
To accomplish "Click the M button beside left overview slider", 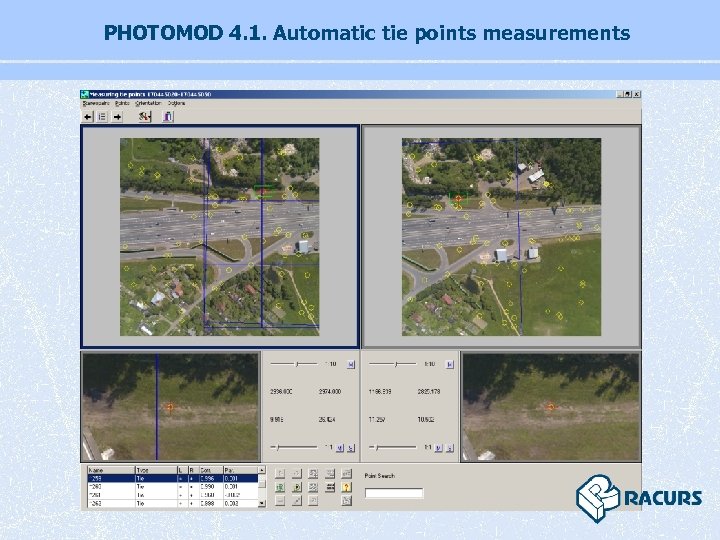I will 351,365.
